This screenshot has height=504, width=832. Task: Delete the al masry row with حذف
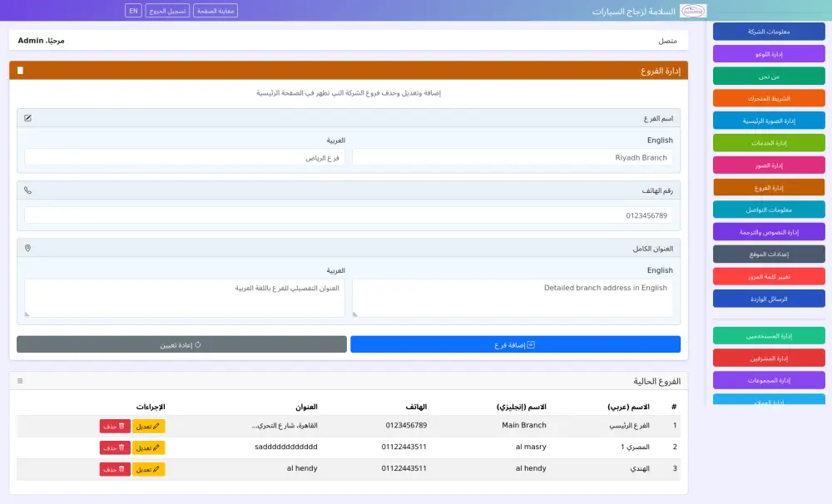pos(115,447)
